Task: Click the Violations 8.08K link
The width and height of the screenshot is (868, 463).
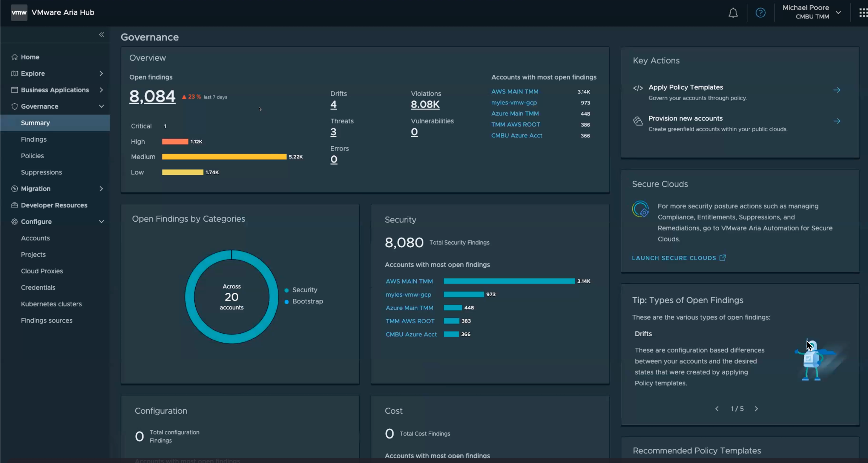Action: click(x=425, y=105)
